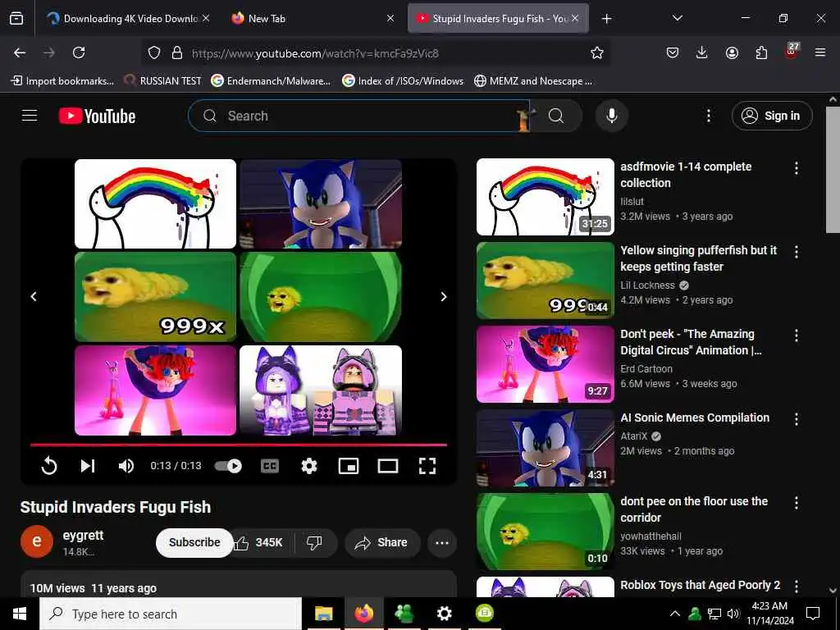
Task: Search with voice microphone
Action: tap(612, 116)
